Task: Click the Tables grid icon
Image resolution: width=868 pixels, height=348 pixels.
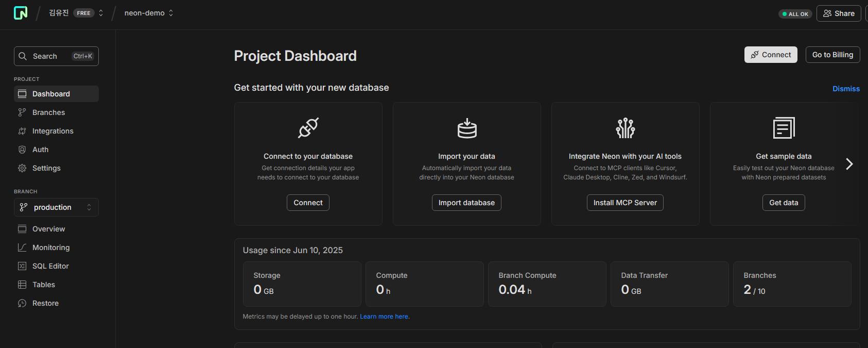Action: pos(22,285)
